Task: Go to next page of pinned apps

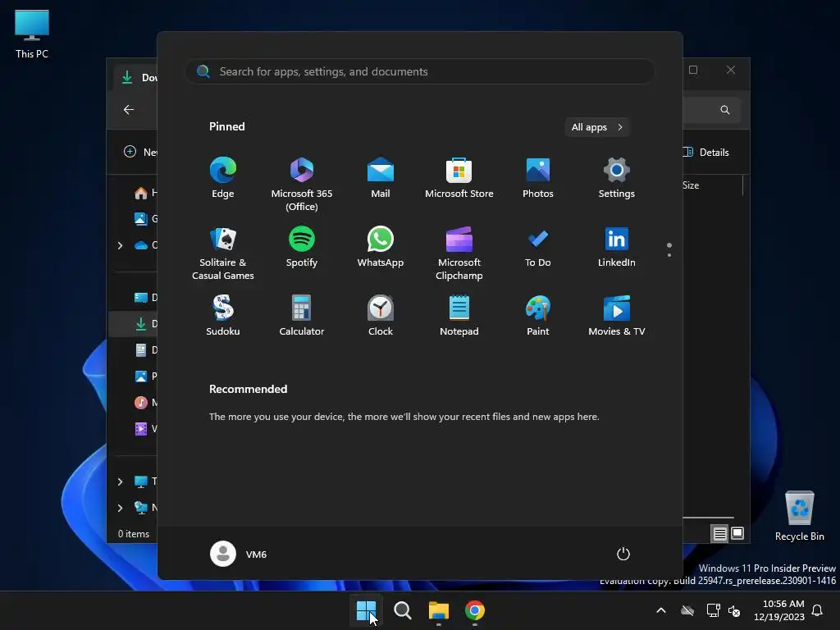Action: click(669, 255)
